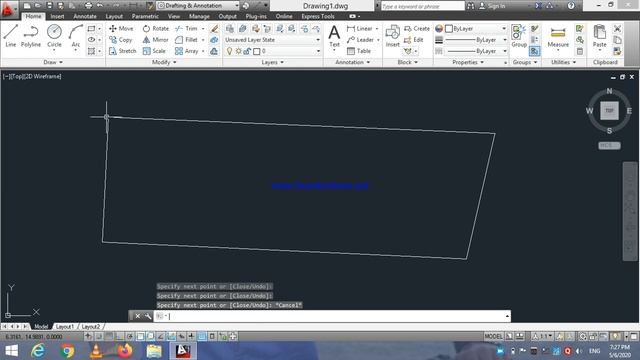This screenshot has width=640, height=360.
Task: Activate the Move command
Action: pos(121,29)
